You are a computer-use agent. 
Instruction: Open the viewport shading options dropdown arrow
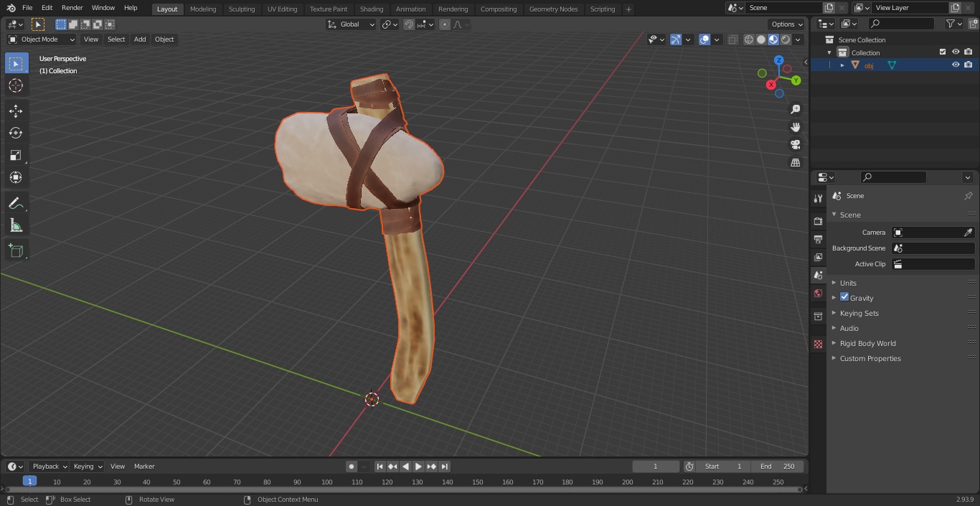point(798,39)
